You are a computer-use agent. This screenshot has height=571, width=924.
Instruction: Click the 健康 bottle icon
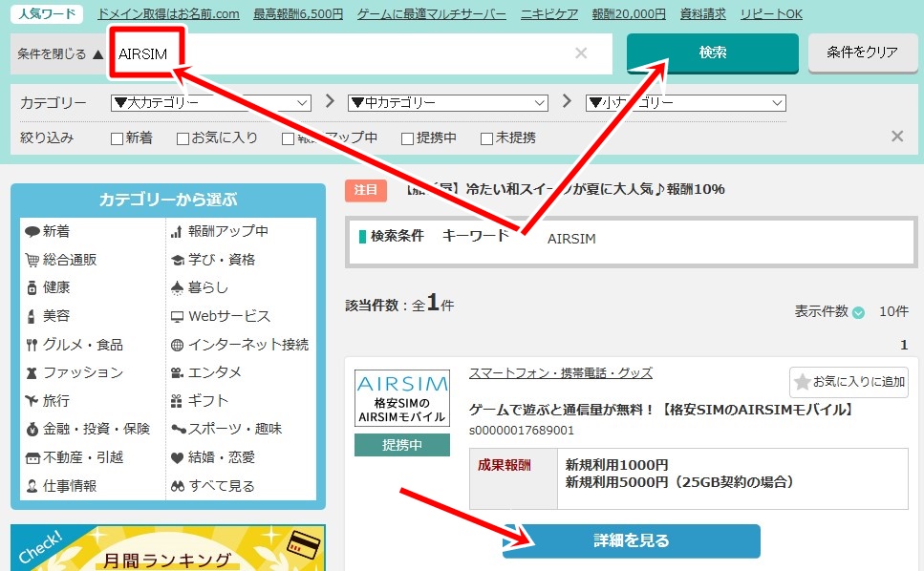32,287
